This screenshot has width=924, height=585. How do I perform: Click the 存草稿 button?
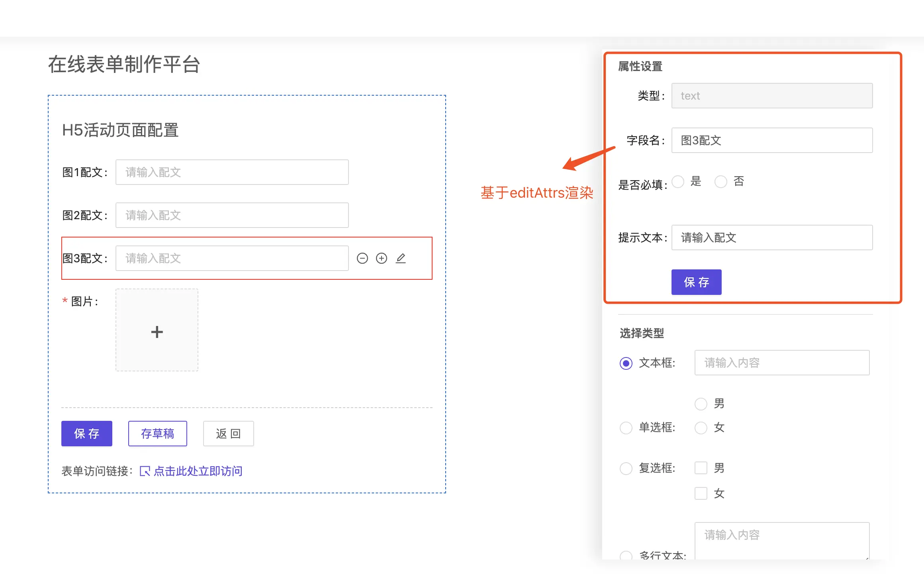tap(158, 434)
